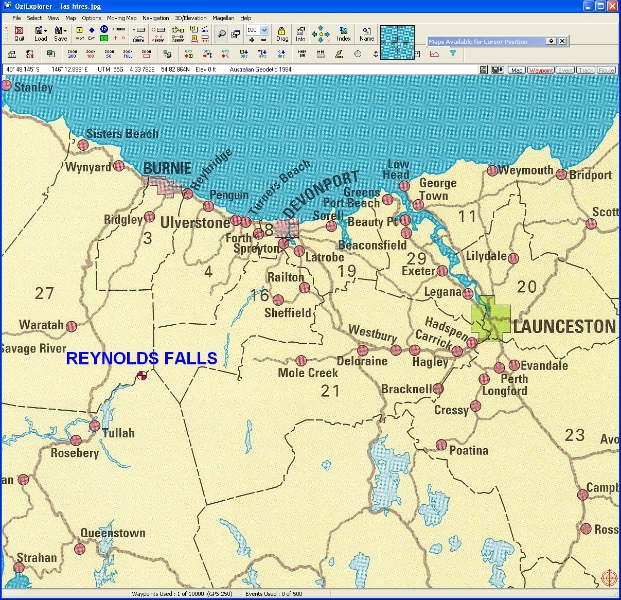Select the Drag map tool
The height and width of the screenshot is (600, 621).
pos(282,34)
